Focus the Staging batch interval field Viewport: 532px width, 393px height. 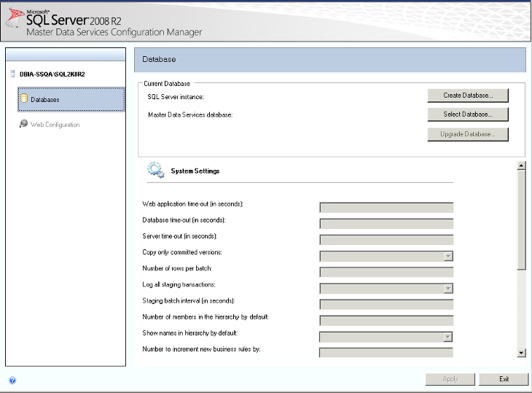[386, 305]
